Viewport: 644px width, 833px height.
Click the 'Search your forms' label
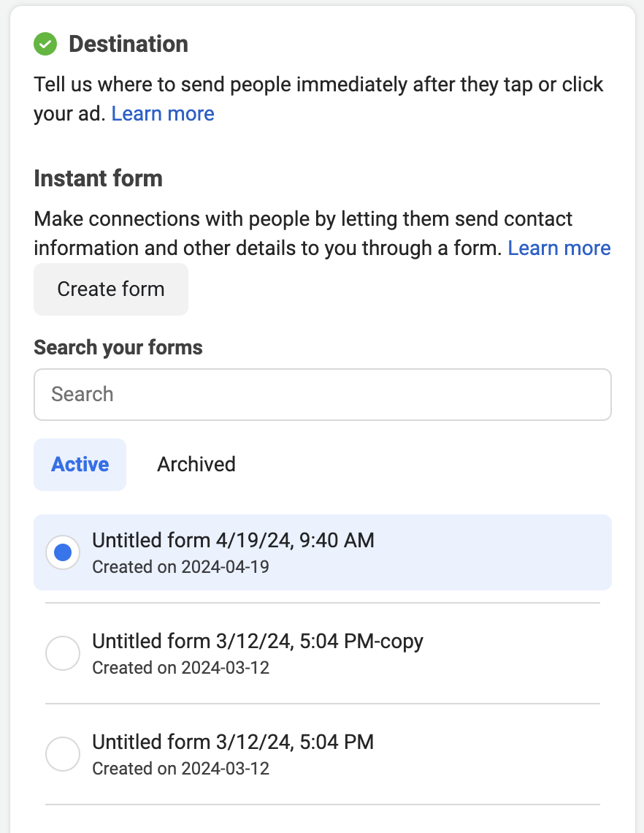click(x=118, y=347)
